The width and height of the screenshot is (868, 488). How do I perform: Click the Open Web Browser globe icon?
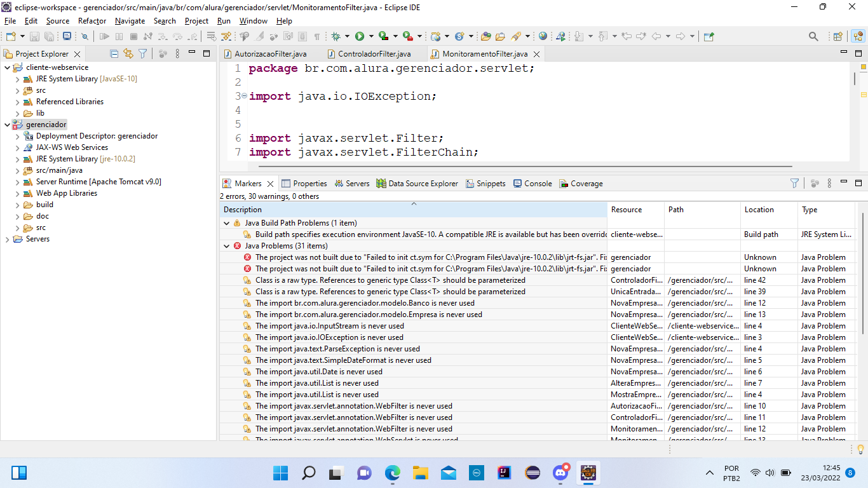click(543, 36)
